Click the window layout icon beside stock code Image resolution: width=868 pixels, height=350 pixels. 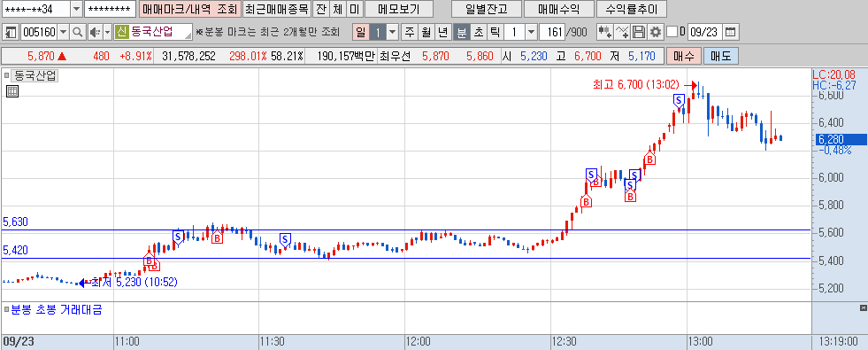click(12, 32)
